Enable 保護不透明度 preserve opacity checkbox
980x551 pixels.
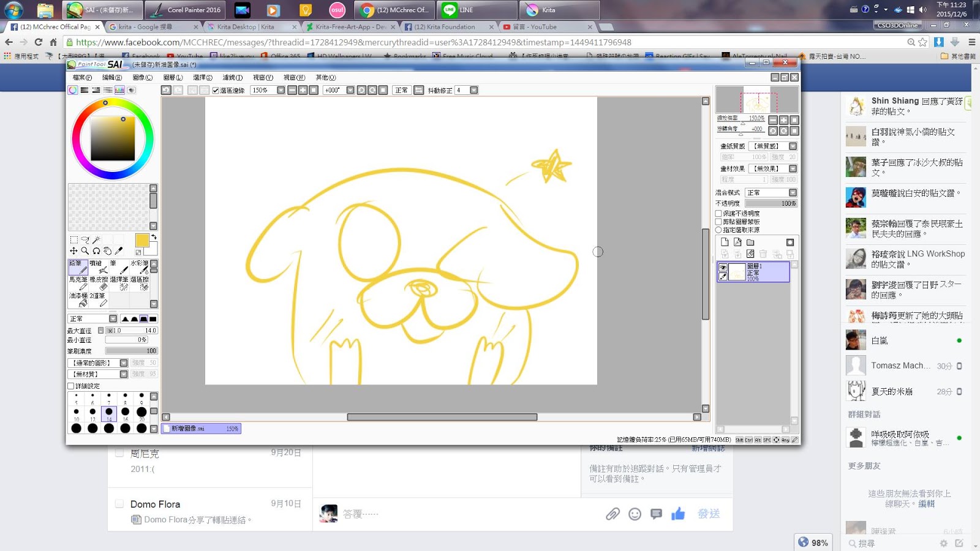[719, 214]
